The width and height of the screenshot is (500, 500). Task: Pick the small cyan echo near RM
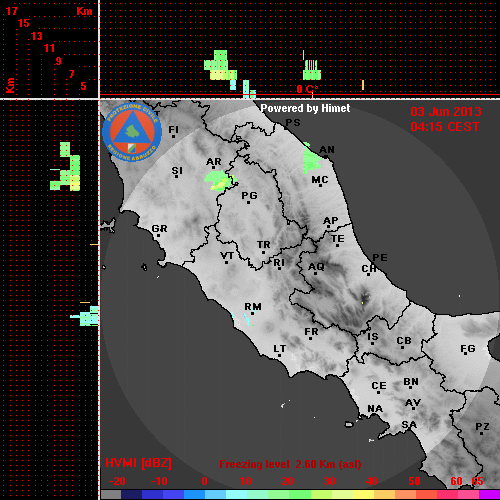tap(246, 319)
